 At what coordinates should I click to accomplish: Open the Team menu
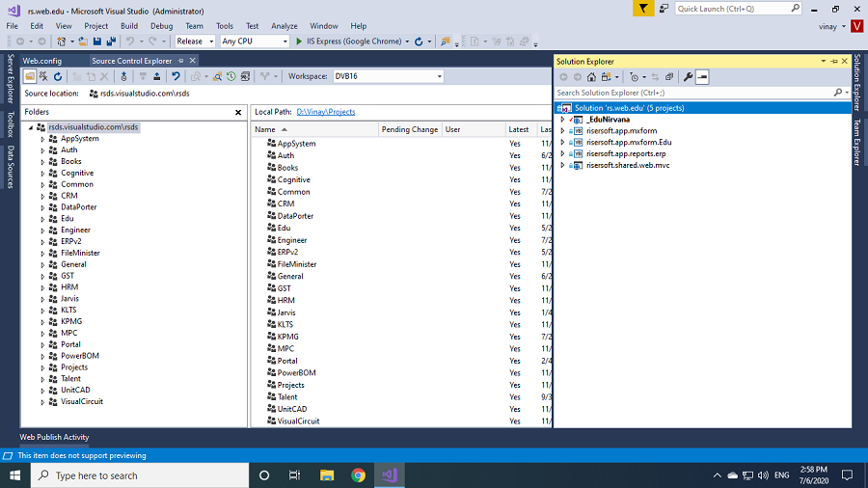click(194, 26)
